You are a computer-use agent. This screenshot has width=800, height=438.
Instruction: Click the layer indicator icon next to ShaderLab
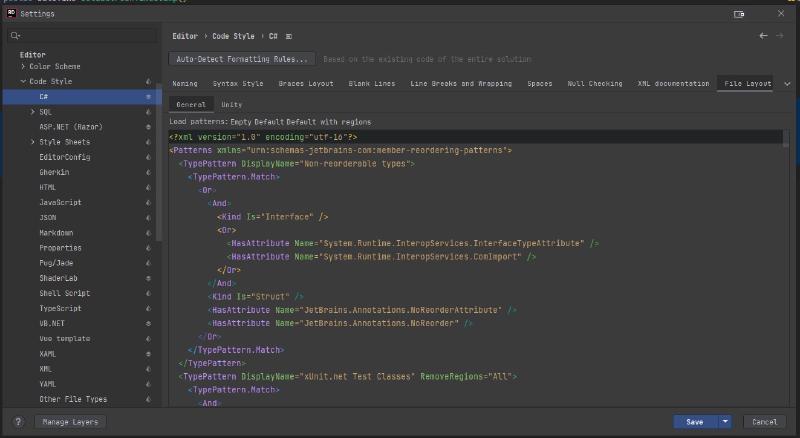tap(148, 279)
